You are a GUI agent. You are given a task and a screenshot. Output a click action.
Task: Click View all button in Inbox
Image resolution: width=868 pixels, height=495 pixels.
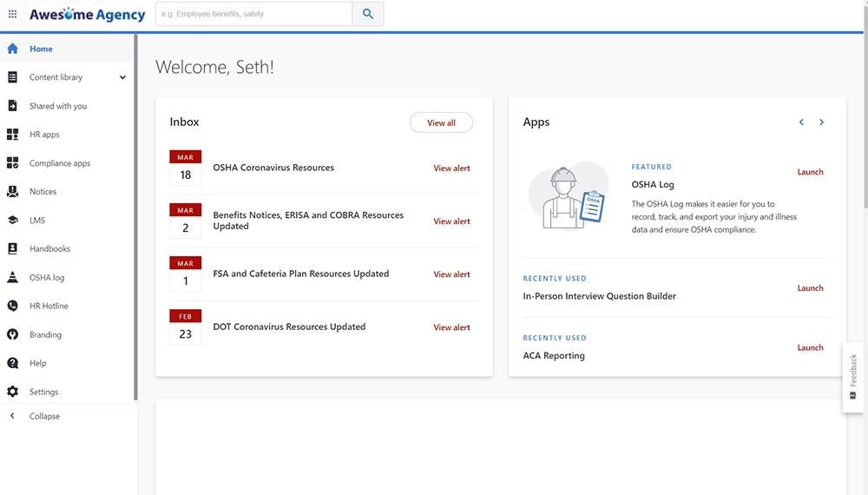click(441, 123)
